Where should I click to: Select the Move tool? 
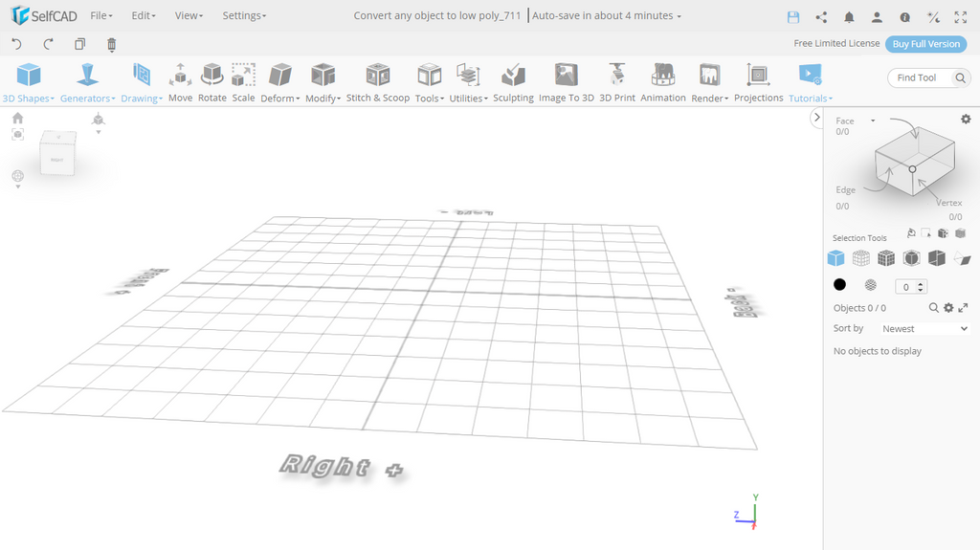pyautogui.click(x=180, y=82)
